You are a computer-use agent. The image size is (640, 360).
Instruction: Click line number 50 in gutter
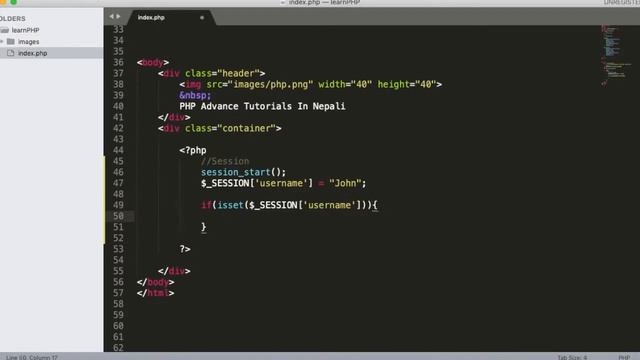click(x=118, y=216)
